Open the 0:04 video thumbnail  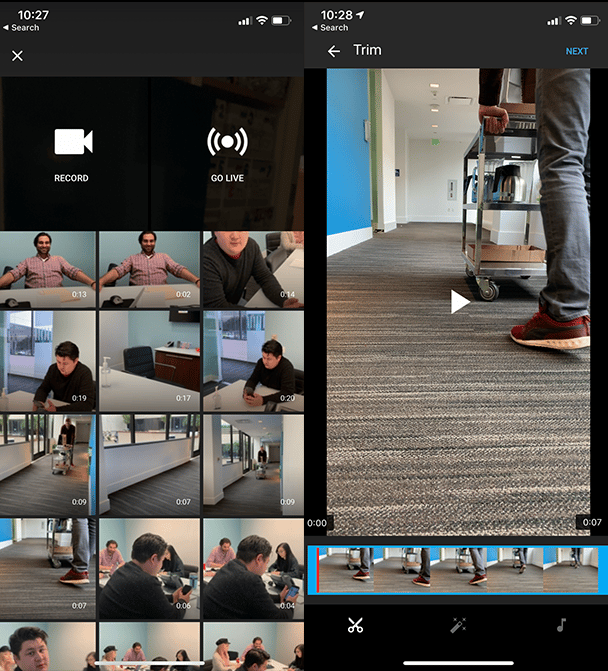[x=253, y=569]
